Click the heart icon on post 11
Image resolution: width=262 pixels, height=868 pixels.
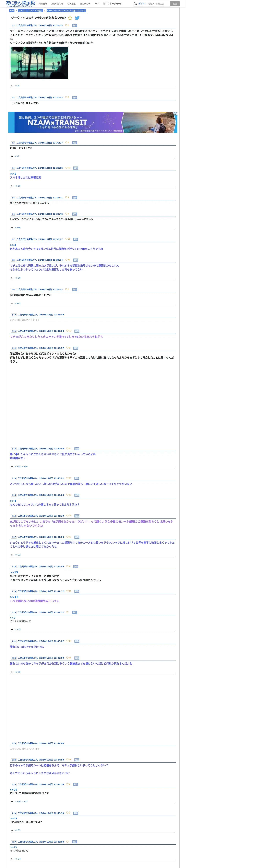coord(67,331)
